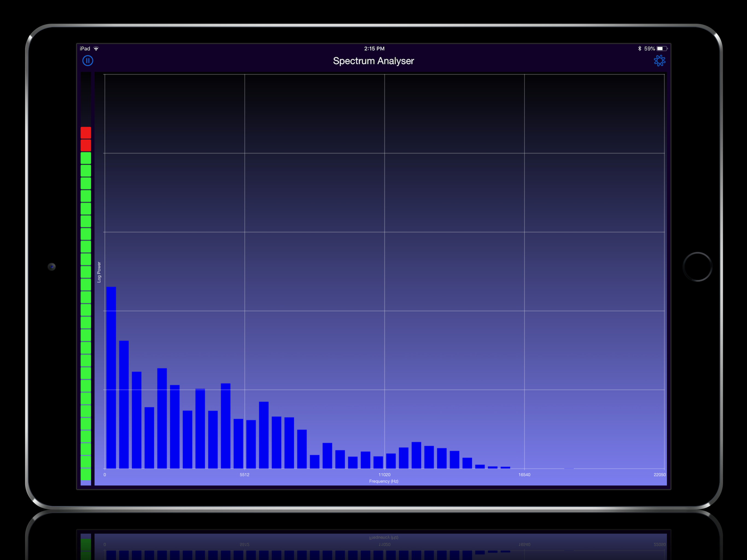747x560 pixels.
Task: Click the 5512 frequency axis label
Action: [244, 474]
